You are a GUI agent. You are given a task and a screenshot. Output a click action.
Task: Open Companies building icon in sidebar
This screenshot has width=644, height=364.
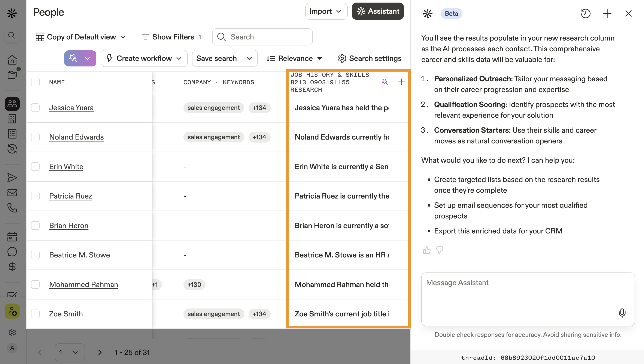12,119
